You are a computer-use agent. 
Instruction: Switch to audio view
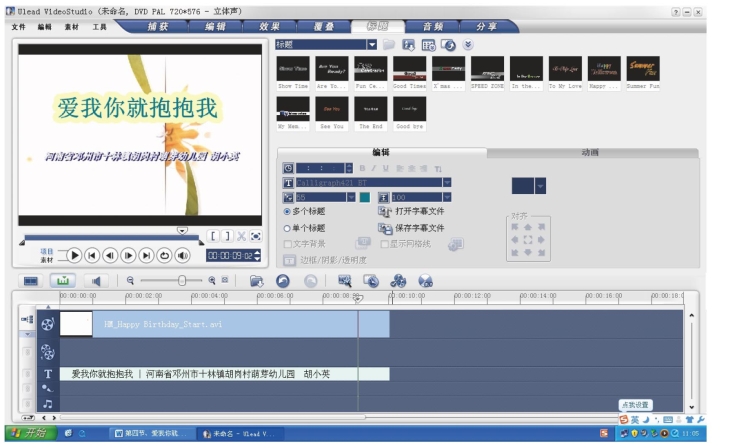(97, 281)
